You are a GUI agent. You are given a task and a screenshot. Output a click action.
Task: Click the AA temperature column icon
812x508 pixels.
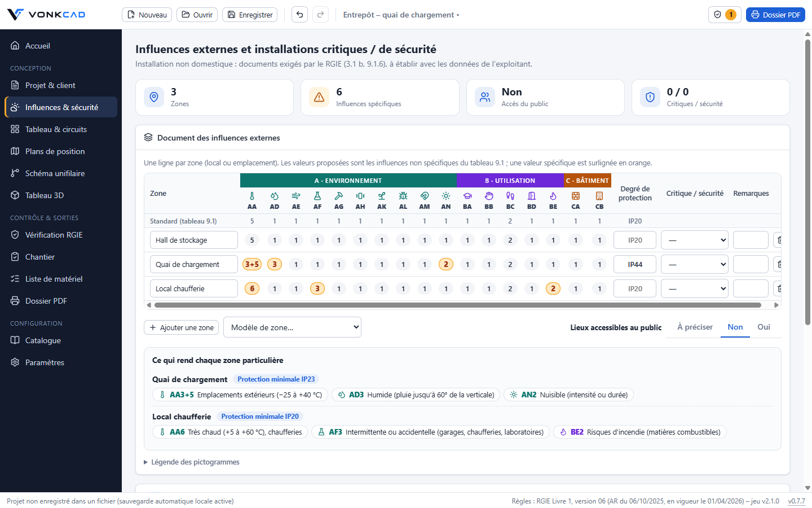point(252,196)
